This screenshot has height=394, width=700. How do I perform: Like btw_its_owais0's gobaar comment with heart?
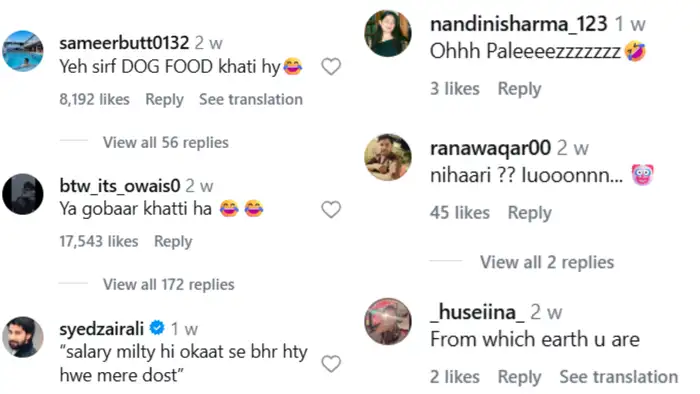point(331,209)
